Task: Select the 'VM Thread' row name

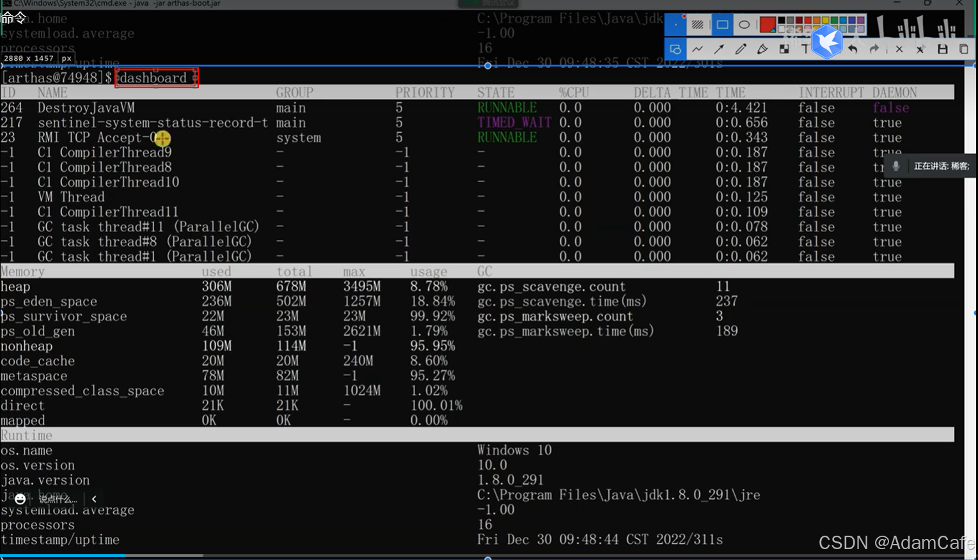Action: [x=71, y=197]
